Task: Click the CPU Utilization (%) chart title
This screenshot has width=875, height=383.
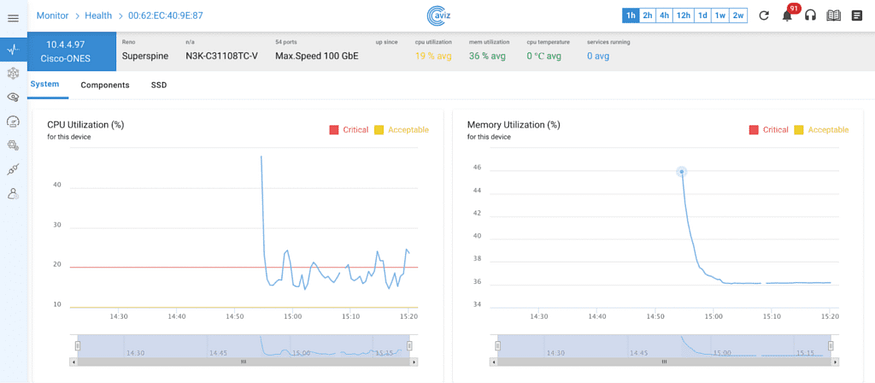Action: pyautogui.click(x=85, y=125)
